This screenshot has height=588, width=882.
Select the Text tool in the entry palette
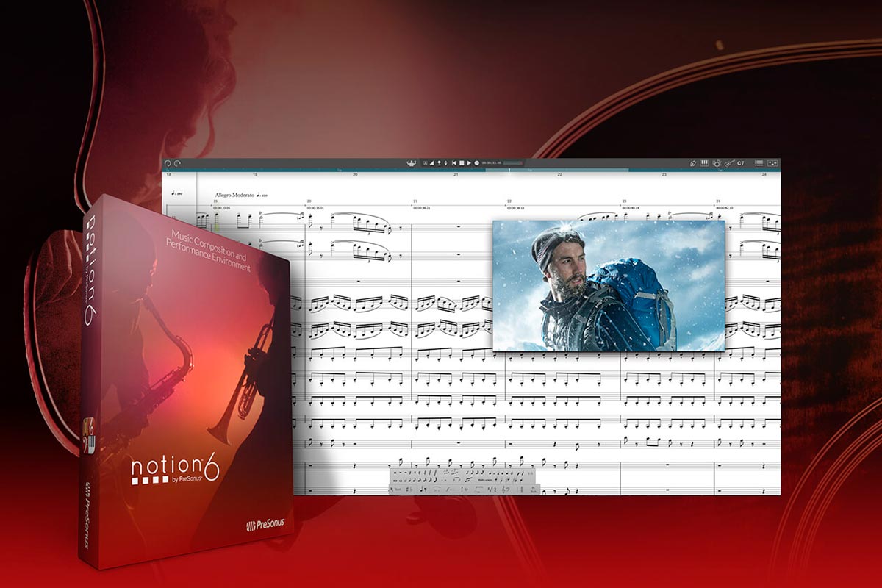click(395, 490)
